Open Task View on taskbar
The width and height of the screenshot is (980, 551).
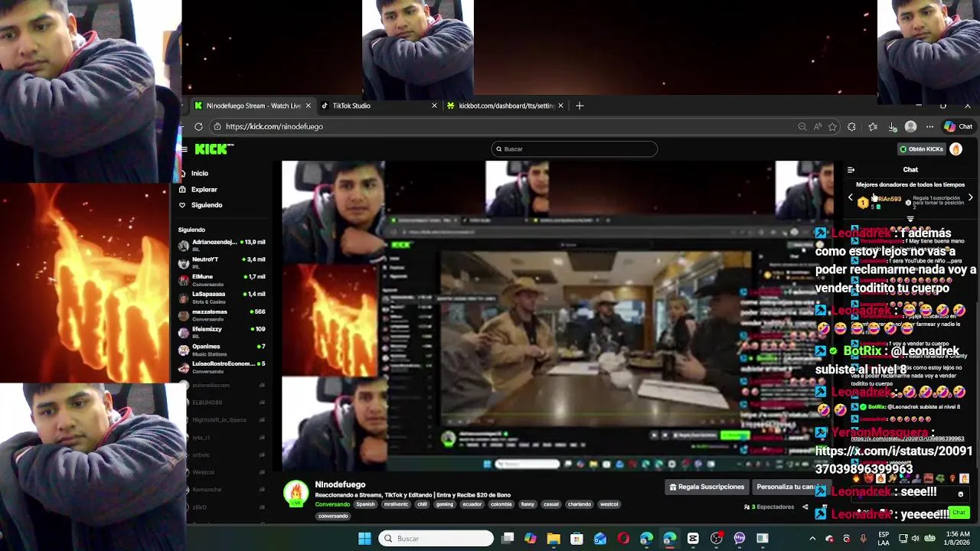click(507, 539)
